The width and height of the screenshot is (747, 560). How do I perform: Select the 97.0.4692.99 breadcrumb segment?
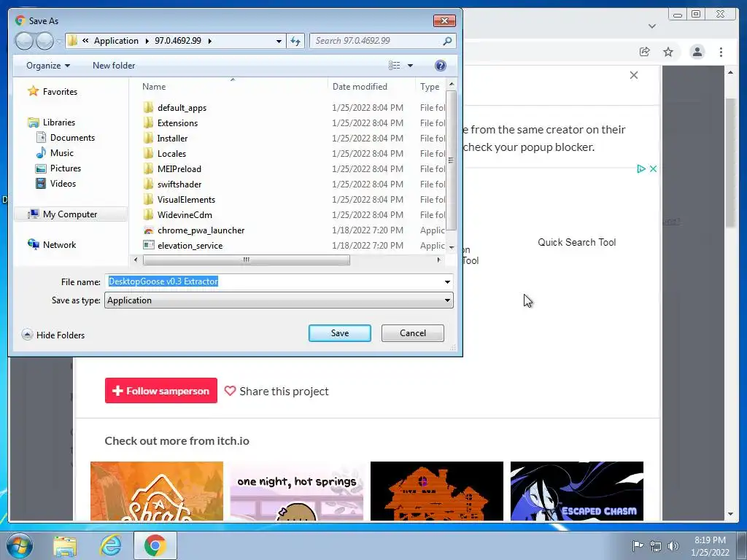(178, 41)
